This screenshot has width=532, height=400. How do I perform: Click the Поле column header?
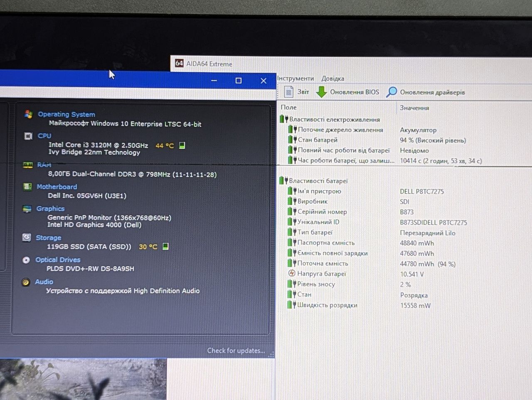288,107
